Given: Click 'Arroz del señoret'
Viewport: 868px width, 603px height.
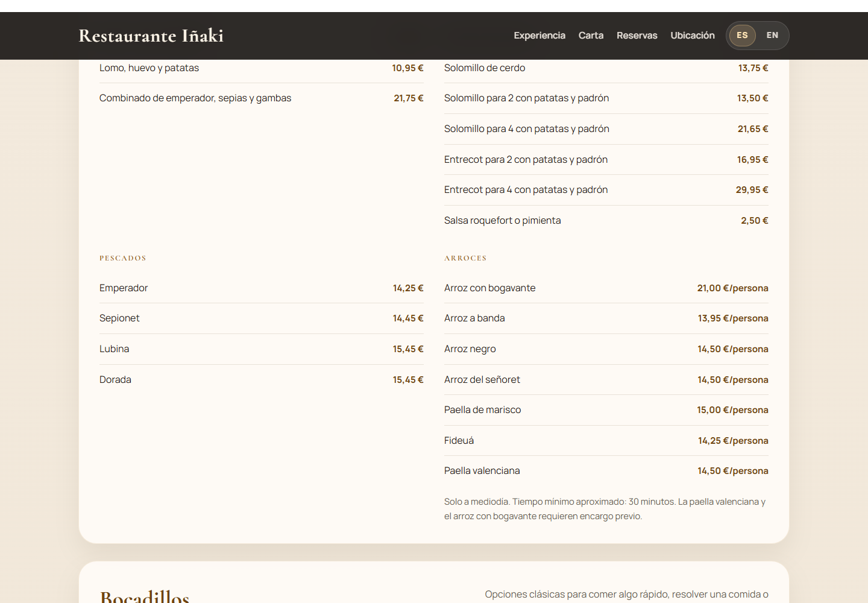Looking at the screenshot, I should point(482,380).
